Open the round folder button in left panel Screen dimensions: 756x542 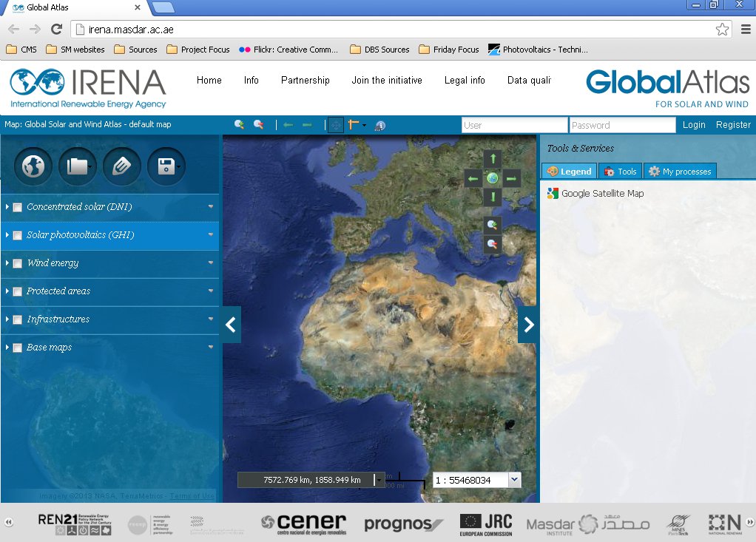[x=78, y=166]
